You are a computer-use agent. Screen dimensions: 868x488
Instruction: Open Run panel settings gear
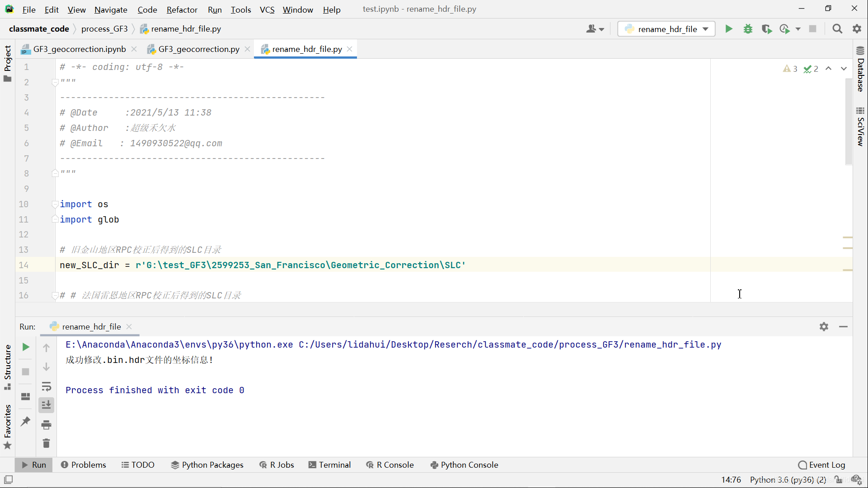click(x=824, y=326)
